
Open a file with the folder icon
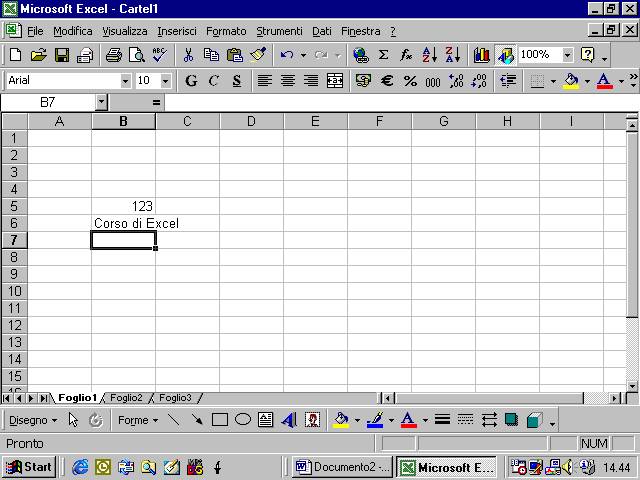(39, 55)
